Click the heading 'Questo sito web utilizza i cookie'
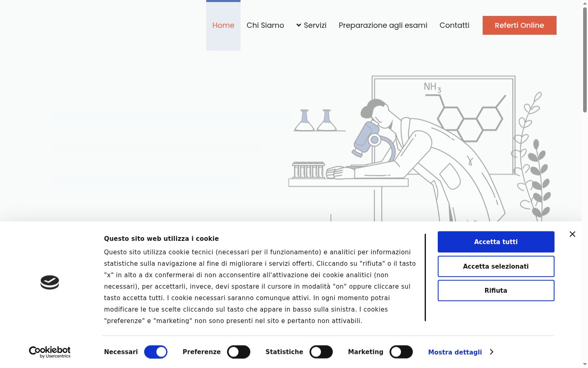The width and height of the screenshot is (588, 368). click(161, 238)
